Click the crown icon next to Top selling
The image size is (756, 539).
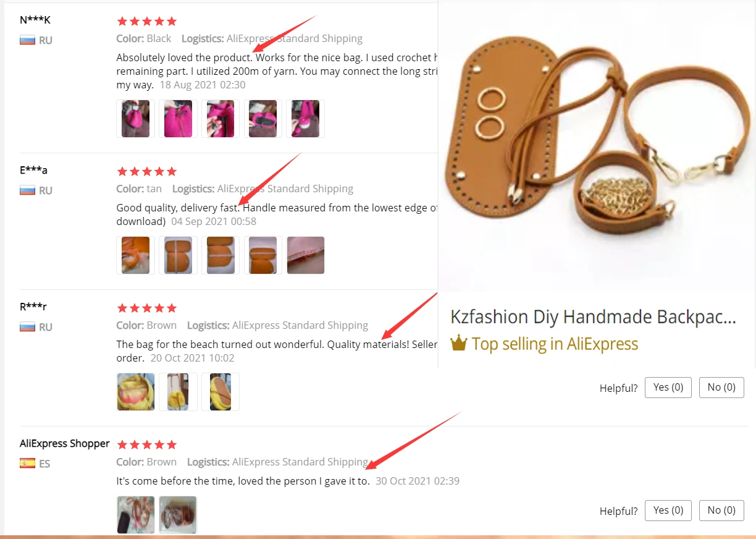tap(458, 344)
